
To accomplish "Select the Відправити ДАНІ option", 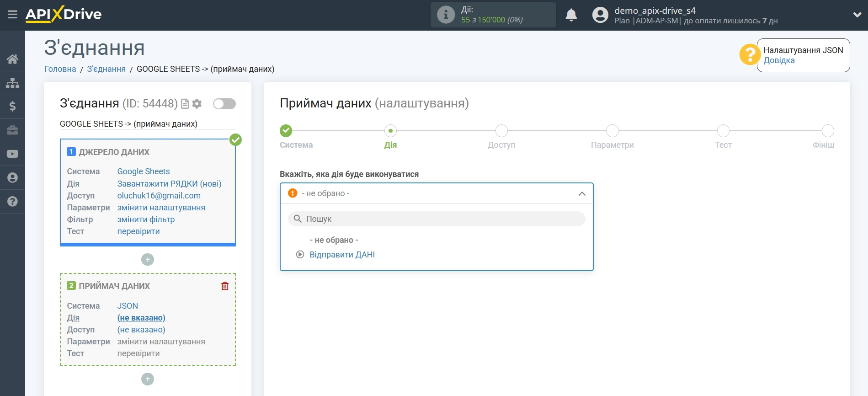I will click(x=342, y=255).
